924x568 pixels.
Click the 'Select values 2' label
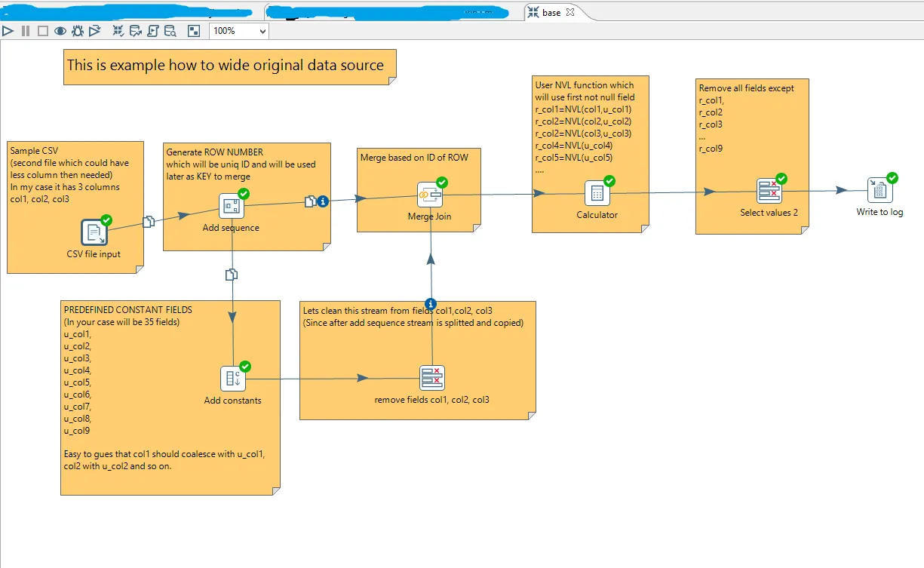click(x=769, y=213)
